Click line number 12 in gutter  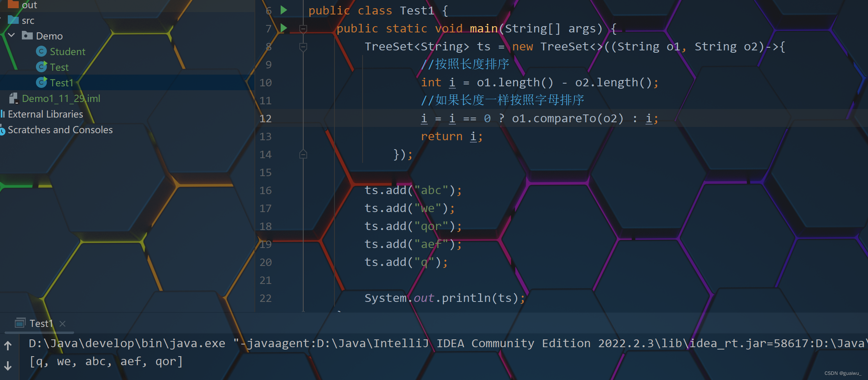point(265,118)
